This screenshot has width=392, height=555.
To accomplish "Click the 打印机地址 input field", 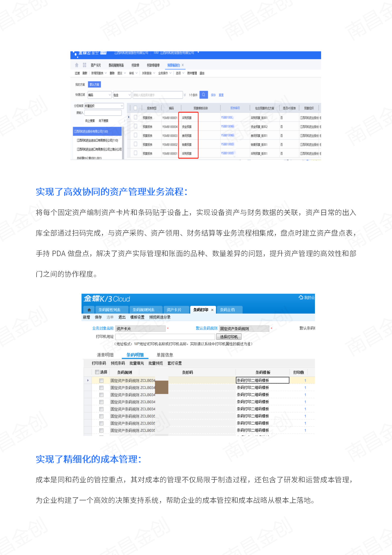I will 165,337.
